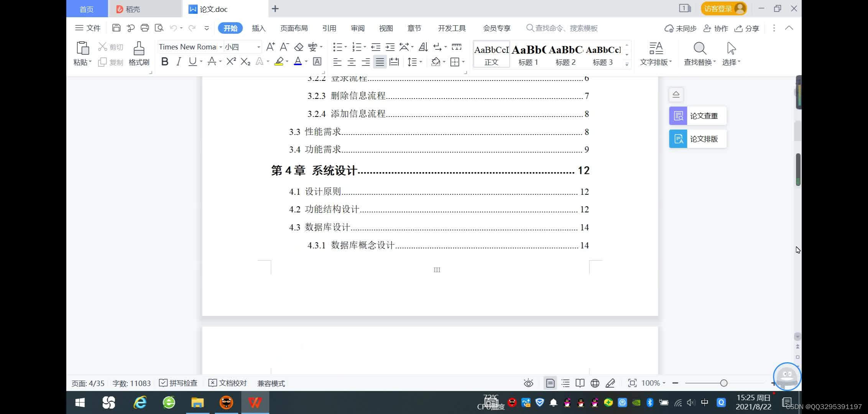This screenshot has height=414, width=868.
Task: Toggle justified alignment button
Action: coord(380,62)
